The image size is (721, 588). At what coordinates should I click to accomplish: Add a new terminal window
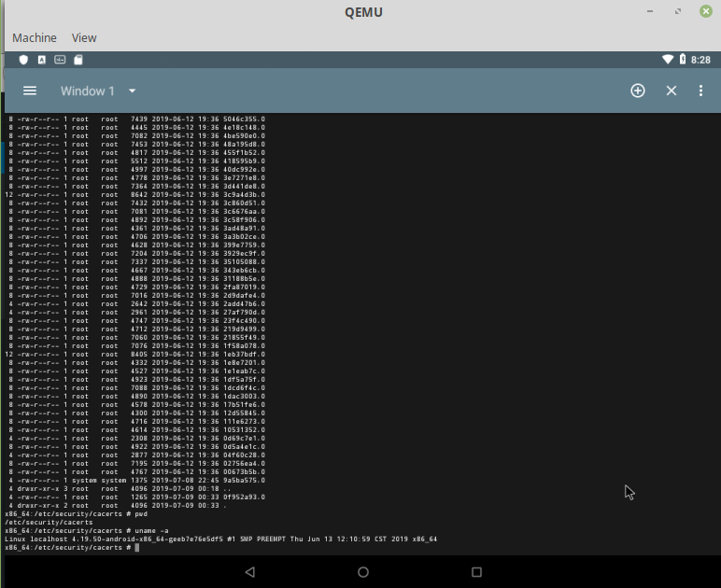tap(637, 91)
